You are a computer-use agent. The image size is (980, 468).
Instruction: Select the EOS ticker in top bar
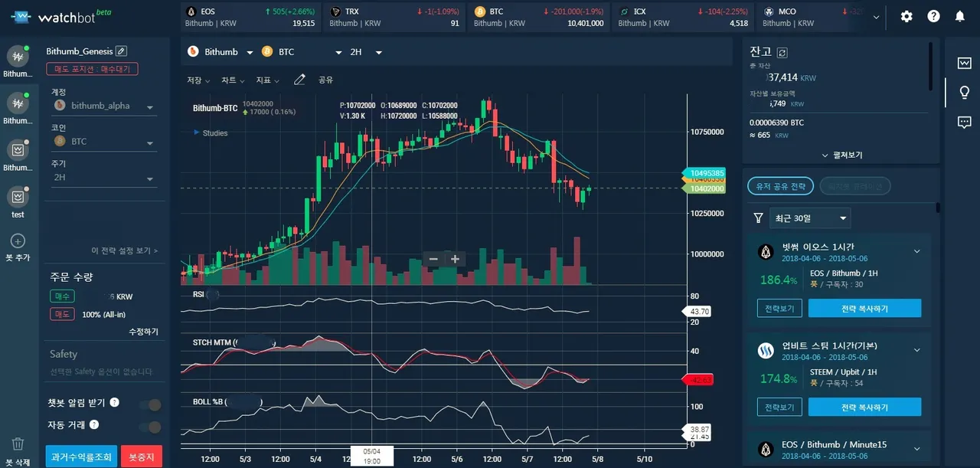(x=250, y=17)
